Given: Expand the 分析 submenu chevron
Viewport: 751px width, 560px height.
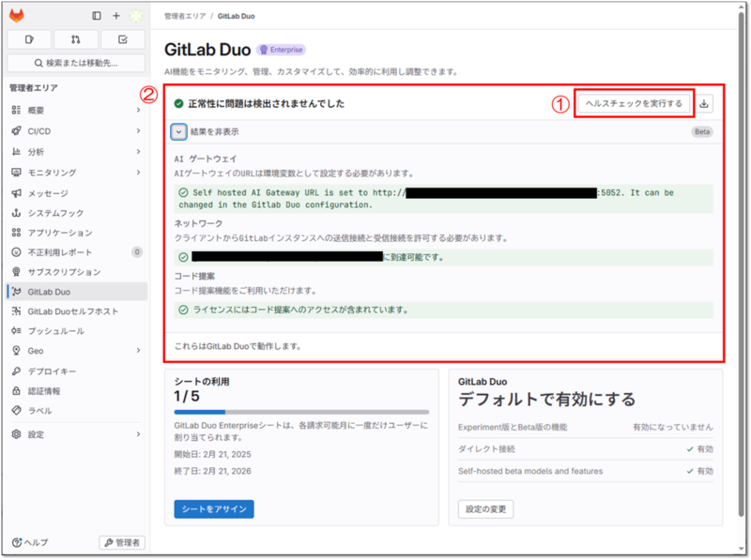Looking at the screenshot, I should coord(138,152).
